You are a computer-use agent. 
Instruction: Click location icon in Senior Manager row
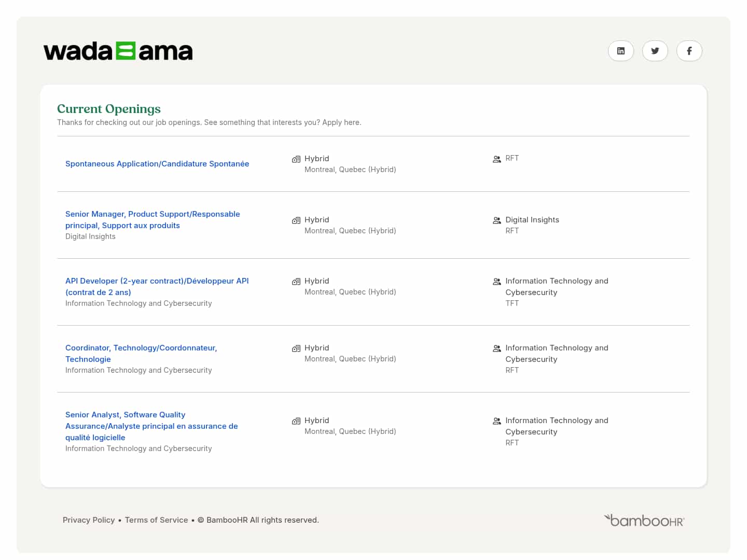click(x=296, y=220)
